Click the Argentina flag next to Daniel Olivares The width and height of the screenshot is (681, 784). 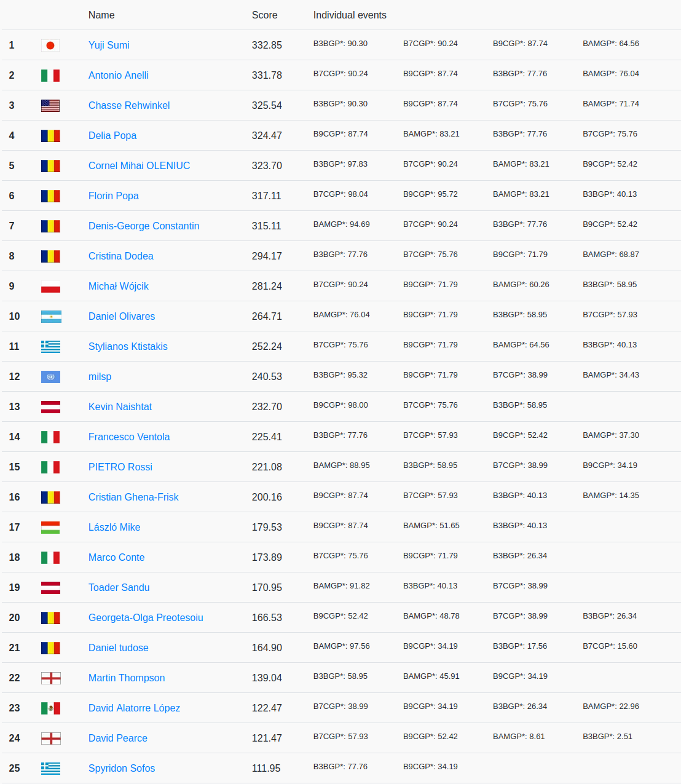pyautogui.click(x=50, y=317)
